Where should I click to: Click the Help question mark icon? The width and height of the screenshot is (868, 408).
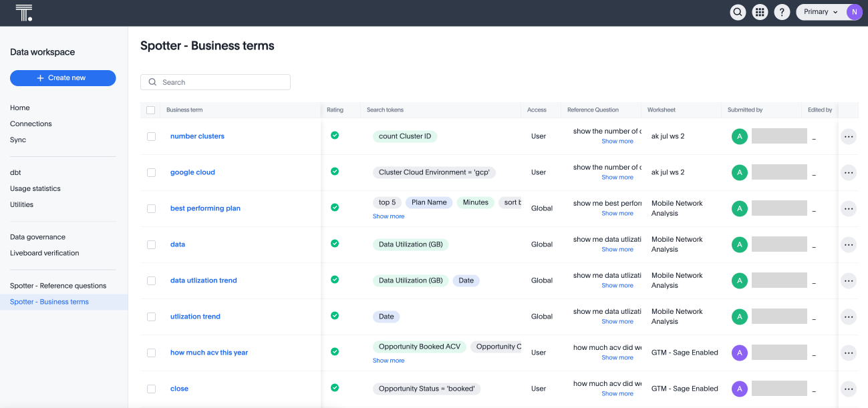[x=782, y=11]
